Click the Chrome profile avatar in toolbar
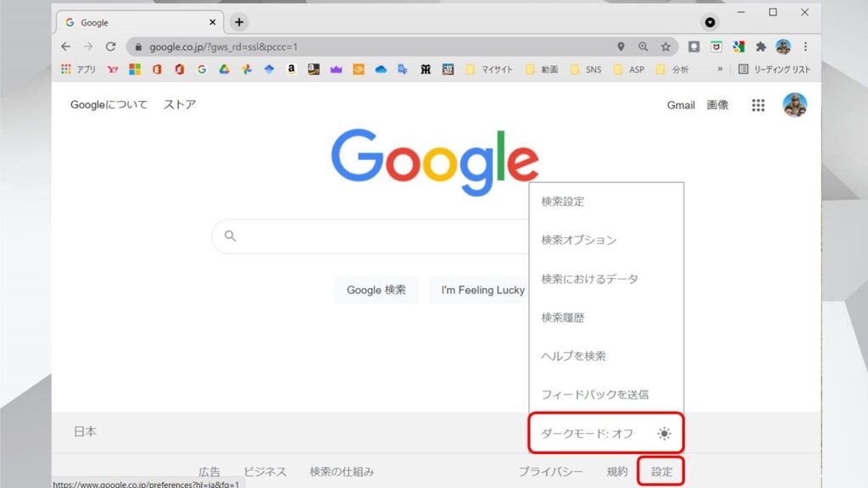The width and height of the screenshot is (868, 488). click(x=782, y=47)
